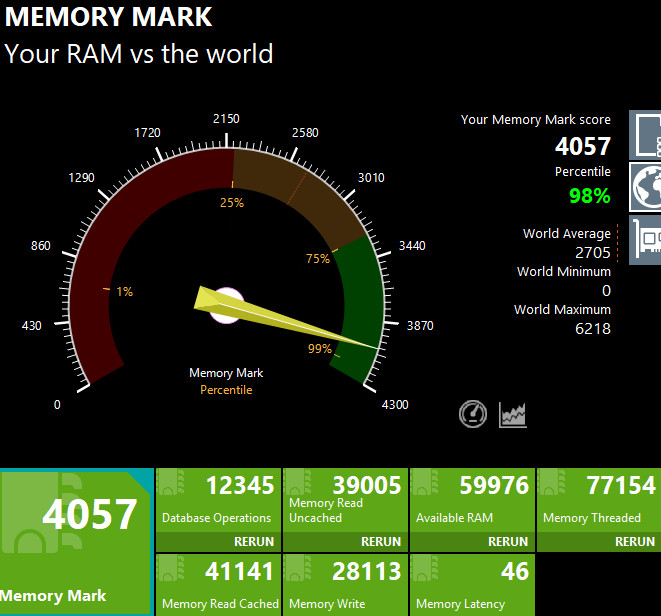This screenshot has width=661, height=616.
Task: Click the 4300 scale label on gauge
Action: click(395, 405)
